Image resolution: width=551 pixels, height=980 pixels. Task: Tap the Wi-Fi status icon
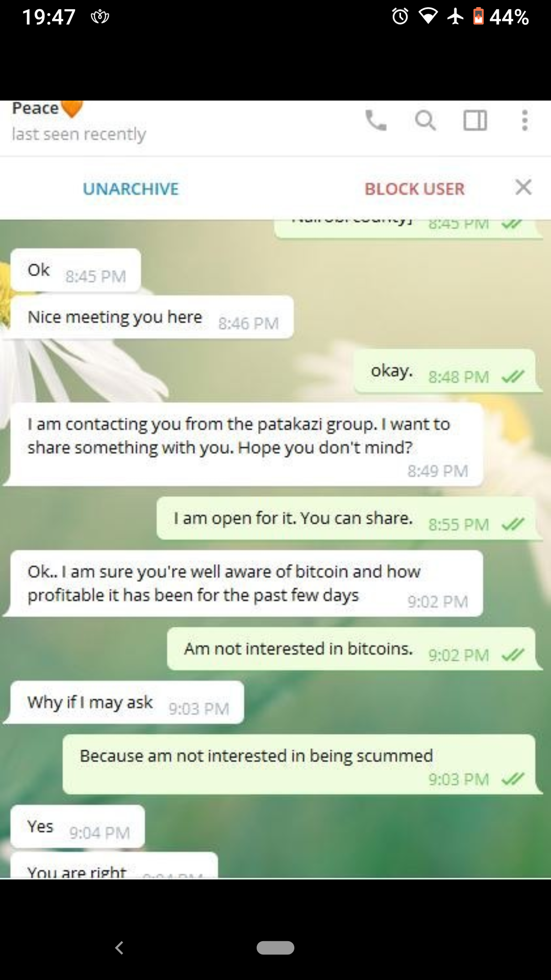(428, 17)
